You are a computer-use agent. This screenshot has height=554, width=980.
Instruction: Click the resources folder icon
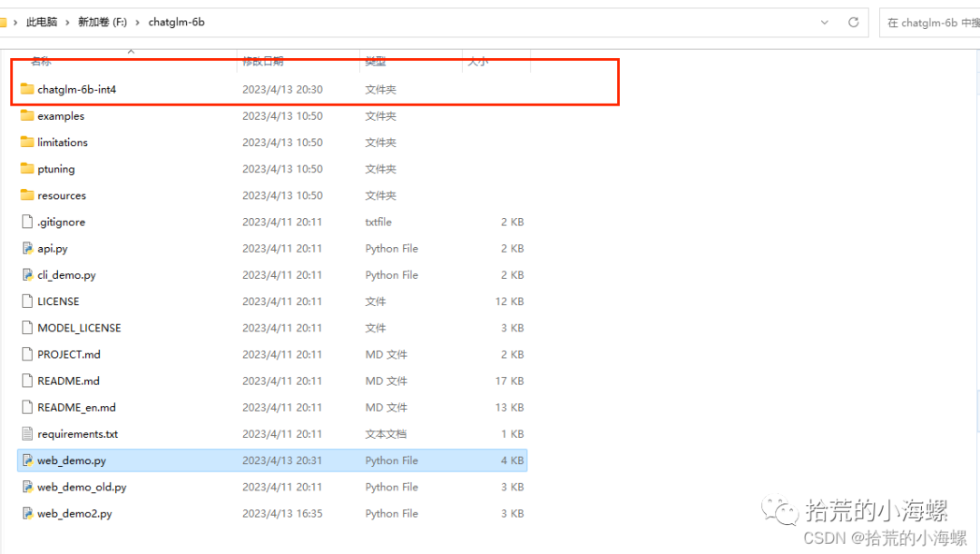27,195
